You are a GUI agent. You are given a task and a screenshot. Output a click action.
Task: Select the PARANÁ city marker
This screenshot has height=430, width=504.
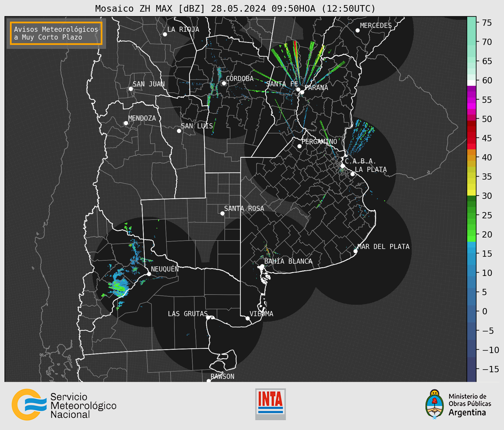(302, 92)
